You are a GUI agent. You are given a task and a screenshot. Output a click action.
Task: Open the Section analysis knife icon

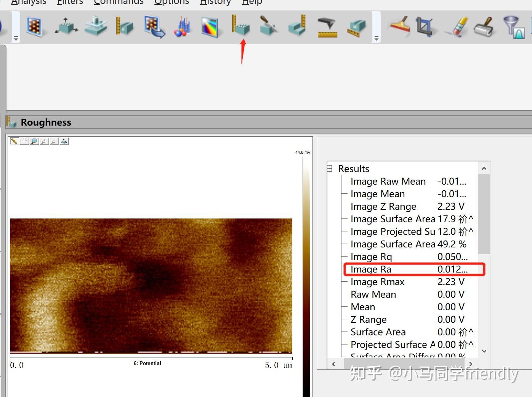pyautogui.click(x=269, y=26)
